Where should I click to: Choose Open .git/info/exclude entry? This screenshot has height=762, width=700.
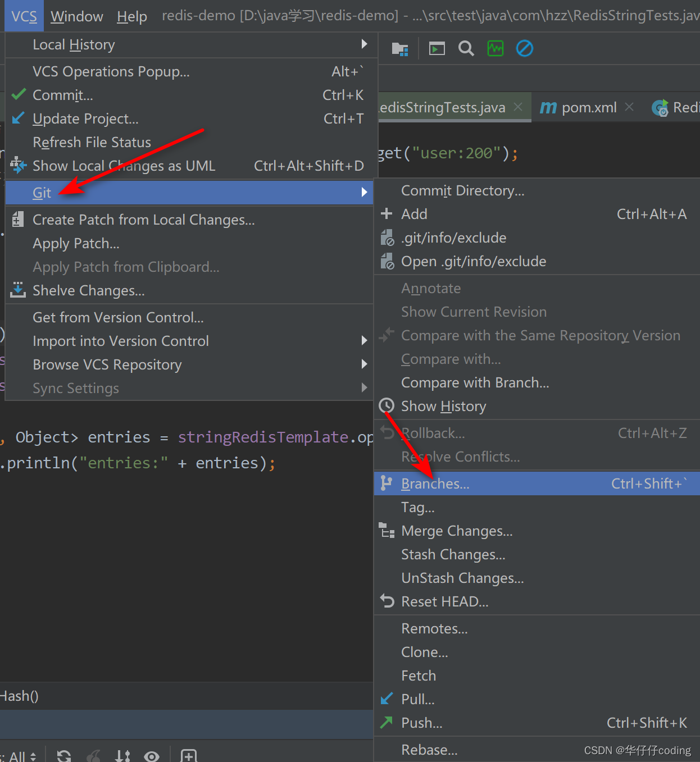(x=537, y=261)
